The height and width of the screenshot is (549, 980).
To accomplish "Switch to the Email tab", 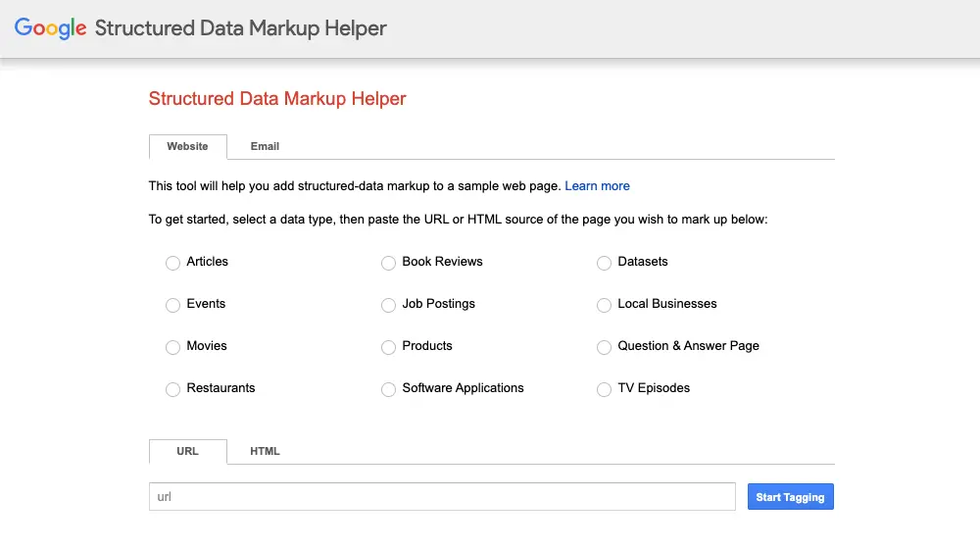I will 265,146.
